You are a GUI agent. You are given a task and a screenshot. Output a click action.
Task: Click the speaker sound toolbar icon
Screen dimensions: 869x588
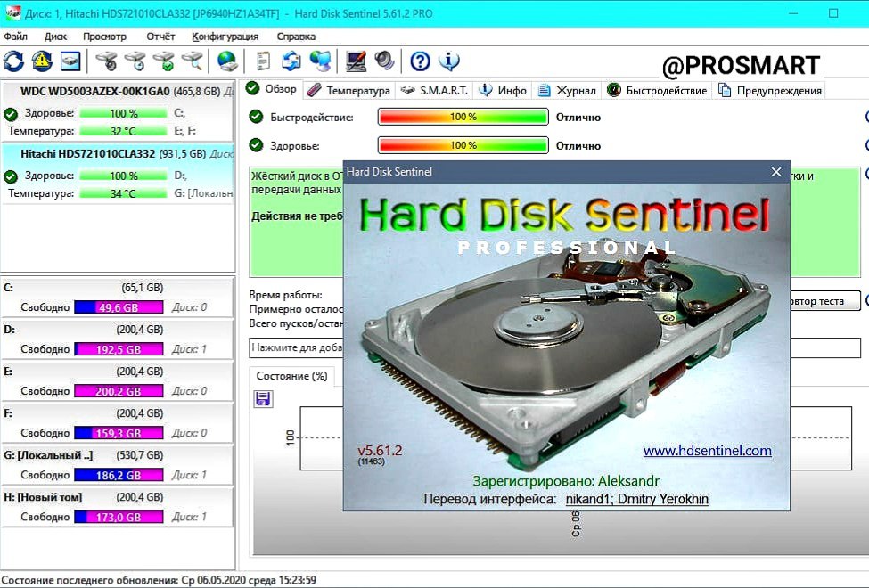pos(384,61)
